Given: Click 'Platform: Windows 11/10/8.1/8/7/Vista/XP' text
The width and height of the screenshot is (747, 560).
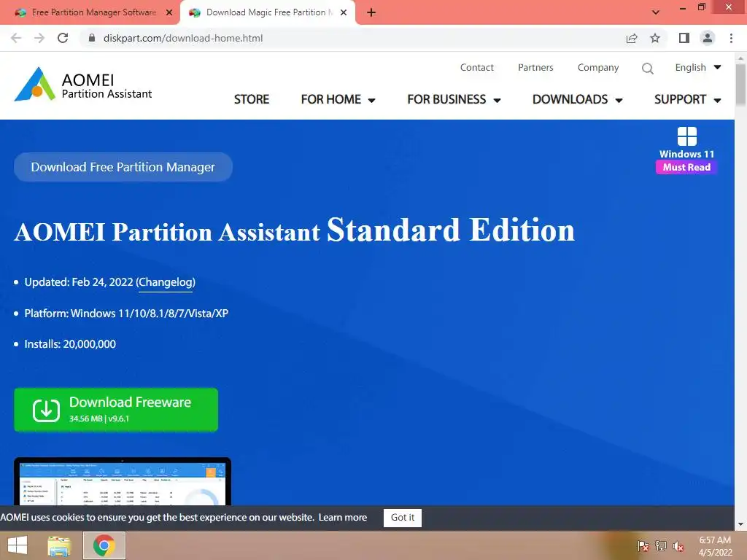Looking at the screenshot, I should [126, 314].
